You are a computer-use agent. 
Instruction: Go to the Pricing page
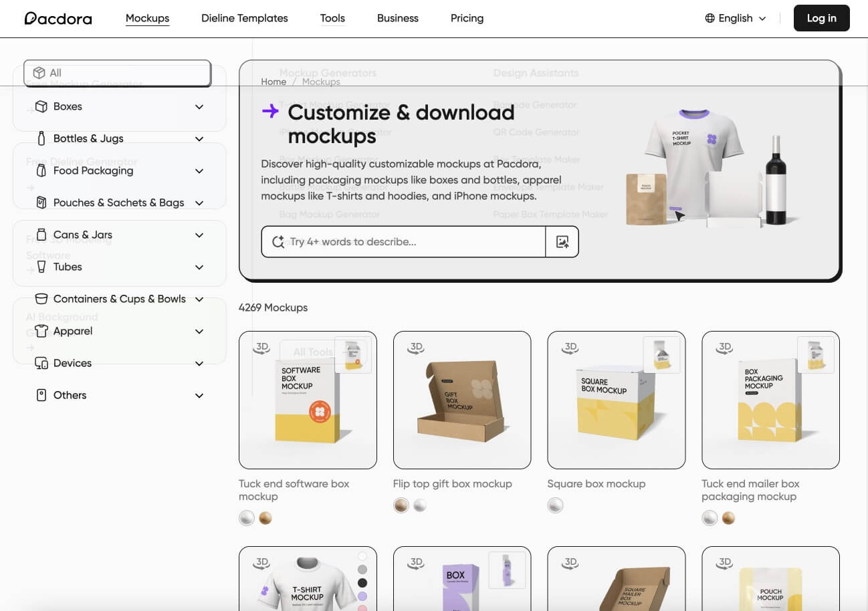click(467, 18)
